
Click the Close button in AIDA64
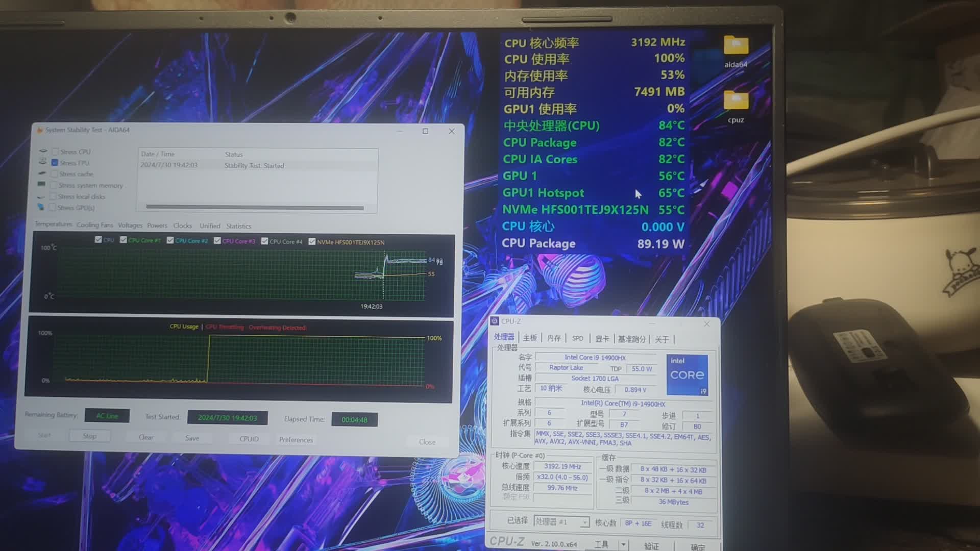point(427,442)
